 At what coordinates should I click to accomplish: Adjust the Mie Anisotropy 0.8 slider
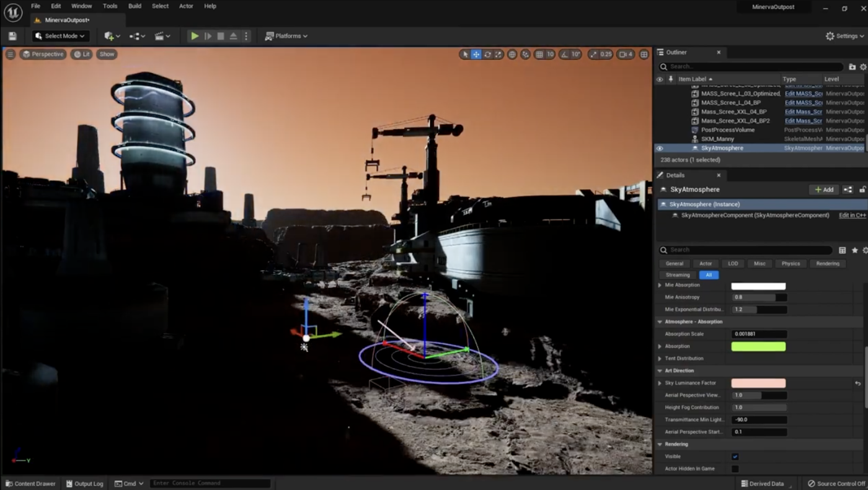click(x=759, y=297)
